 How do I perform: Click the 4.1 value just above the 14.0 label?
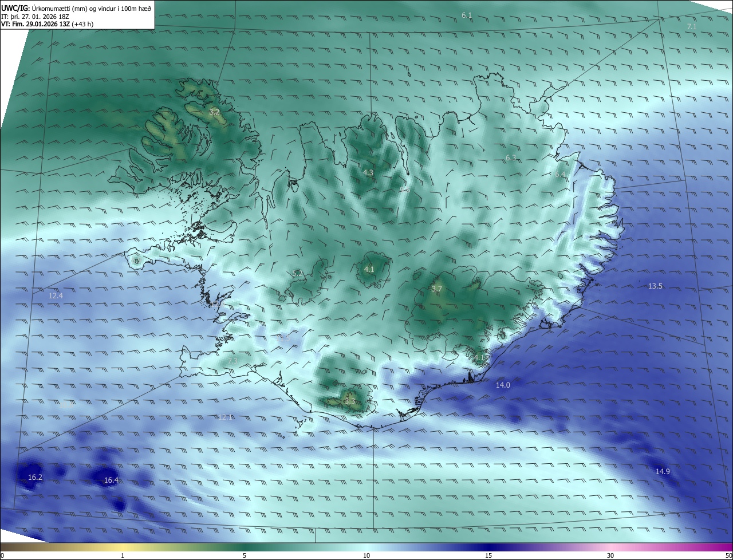[479, 357]
